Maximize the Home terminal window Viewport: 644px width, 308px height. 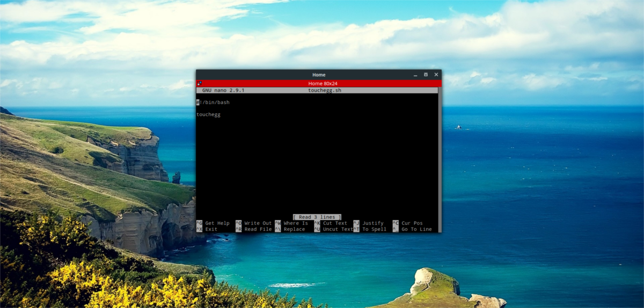[426, 75]
